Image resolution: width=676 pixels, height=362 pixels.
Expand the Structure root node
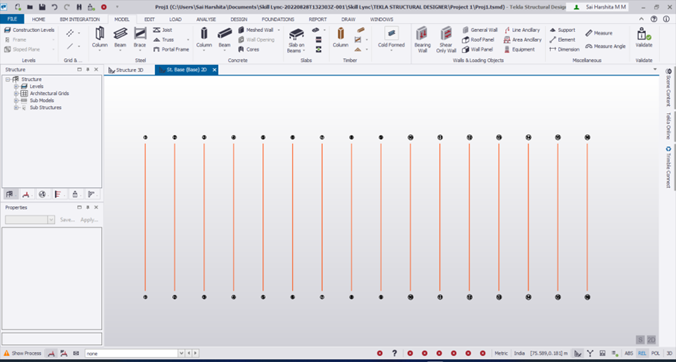[x=8, y=79]
